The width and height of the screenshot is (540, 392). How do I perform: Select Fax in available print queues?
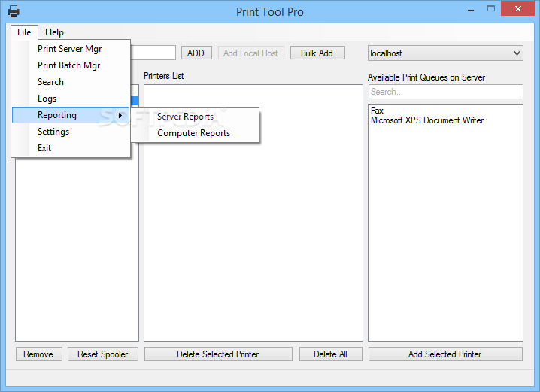[445, 111]
